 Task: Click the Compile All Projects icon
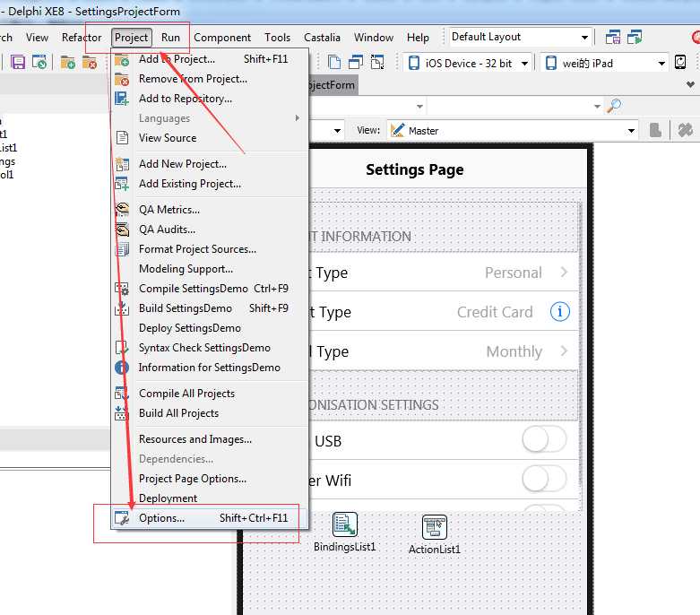pos(122,393)
